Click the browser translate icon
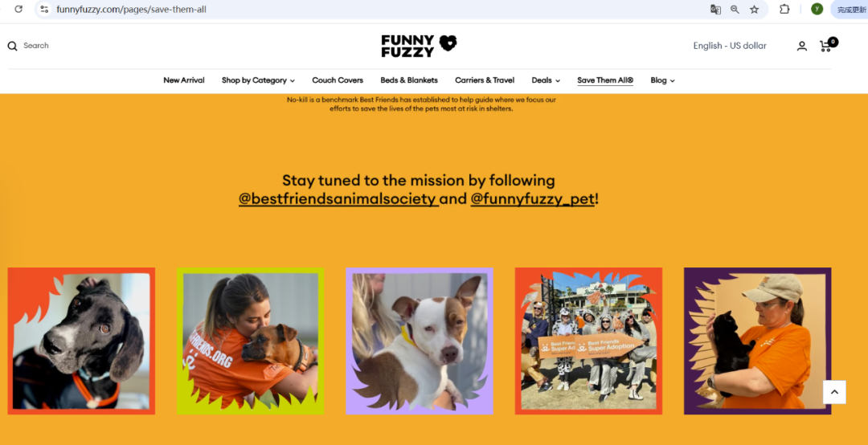This screenshot has height=445, width=868. pyautogui.click(x=715, y=9)
